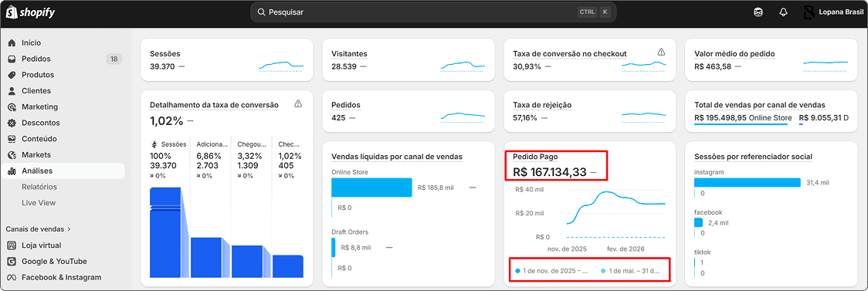Click the Visitantes sparkline chart
The image size is (868, 291).
click(463, 66)
